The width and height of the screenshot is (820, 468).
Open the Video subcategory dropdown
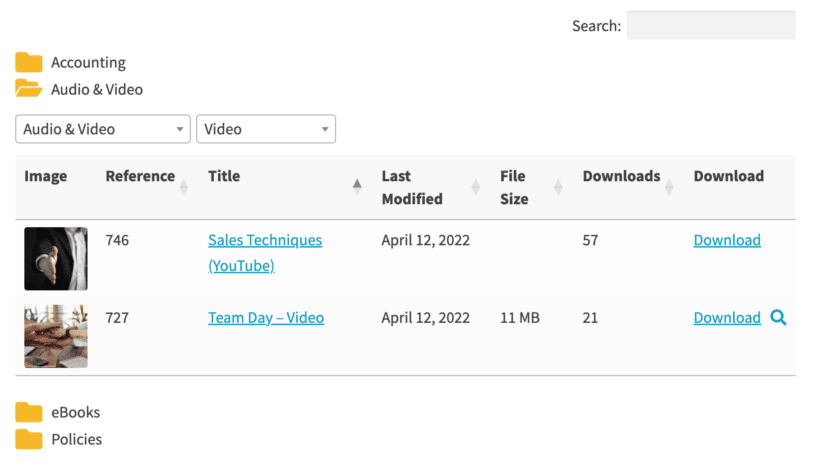(x=266, y=129)
